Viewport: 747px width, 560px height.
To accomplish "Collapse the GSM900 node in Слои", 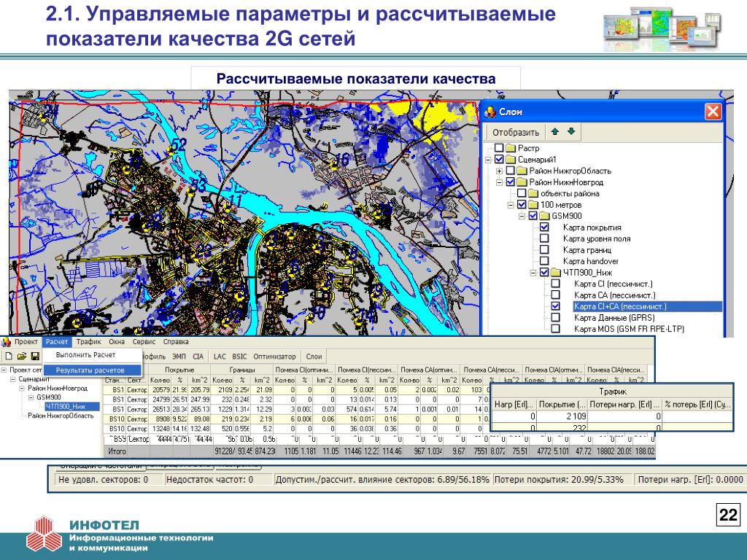I will (522, 216).
